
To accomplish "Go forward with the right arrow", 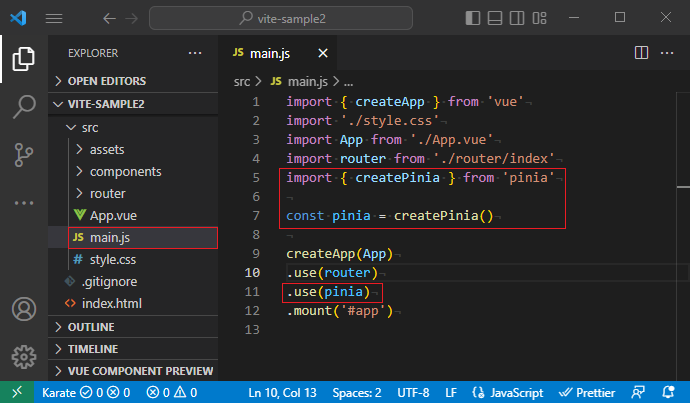I will pos(132,18).
